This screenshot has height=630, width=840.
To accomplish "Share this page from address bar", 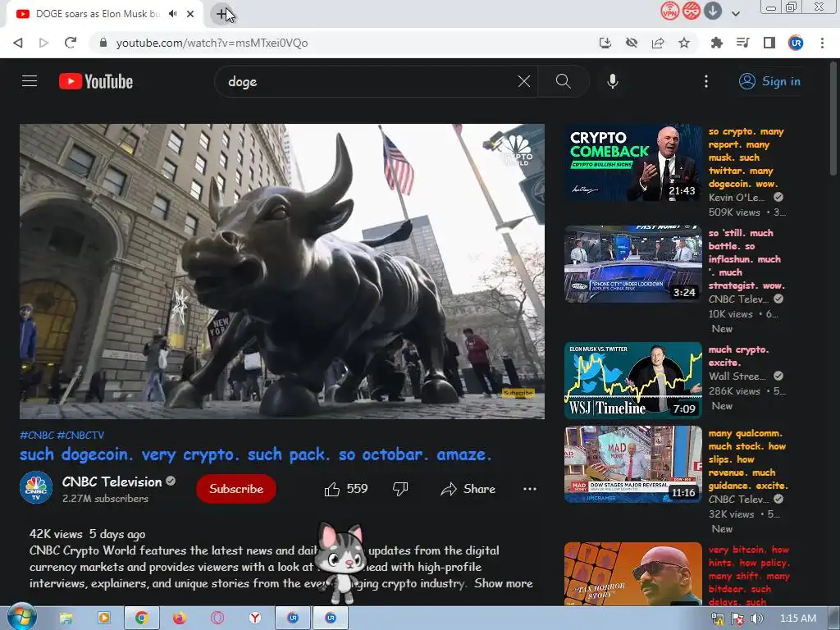I will point(658,43).
